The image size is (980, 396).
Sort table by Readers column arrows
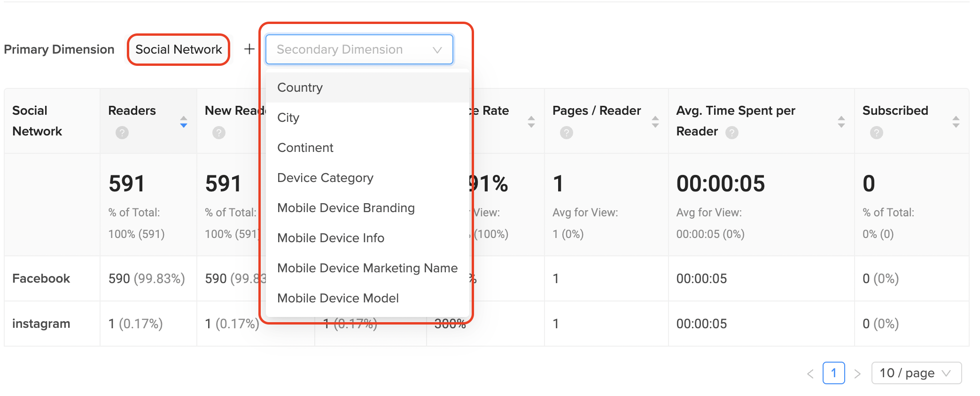click(x=184, y=122)
